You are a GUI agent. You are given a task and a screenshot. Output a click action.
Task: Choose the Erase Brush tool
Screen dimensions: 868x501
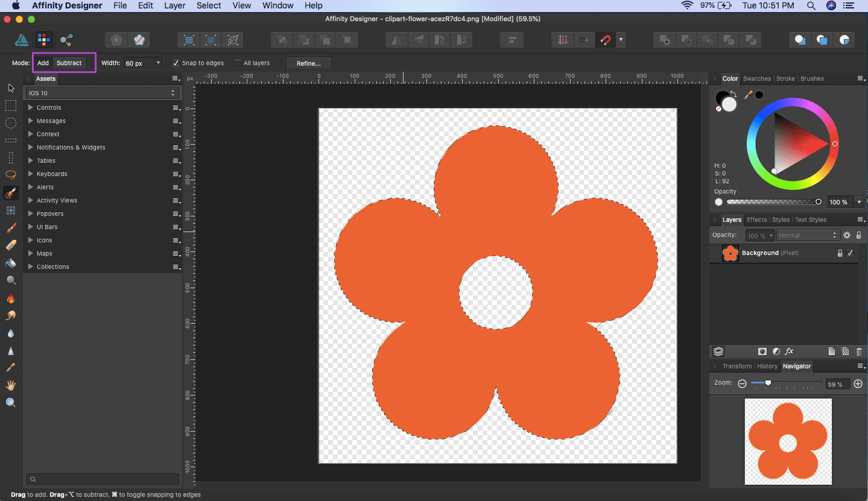11,245
